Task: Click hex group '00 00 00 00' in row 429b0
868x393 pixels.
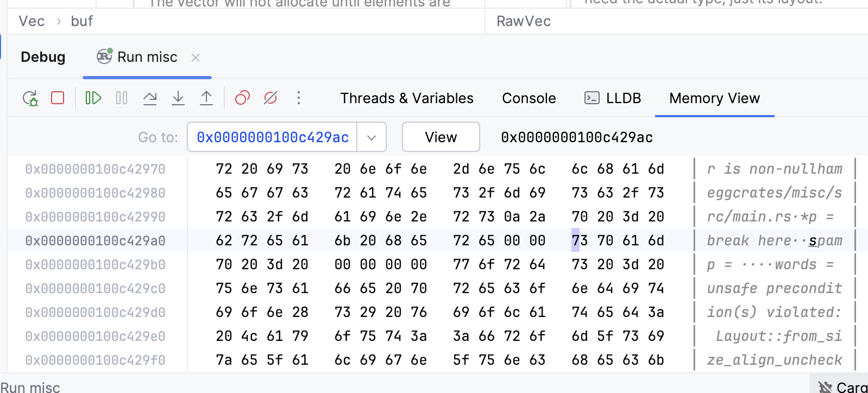Action: (x=381, y=264)
